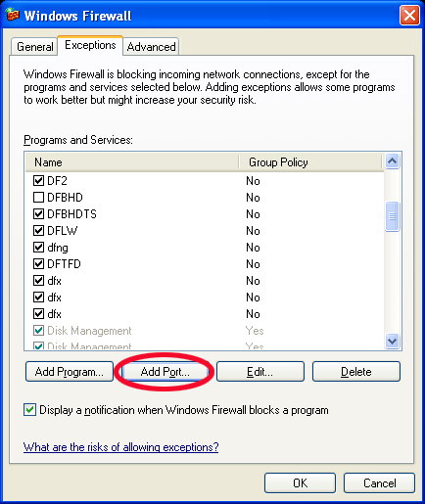Sort list by Name column header
Screen dimensions: 425x504
(132, 162)
